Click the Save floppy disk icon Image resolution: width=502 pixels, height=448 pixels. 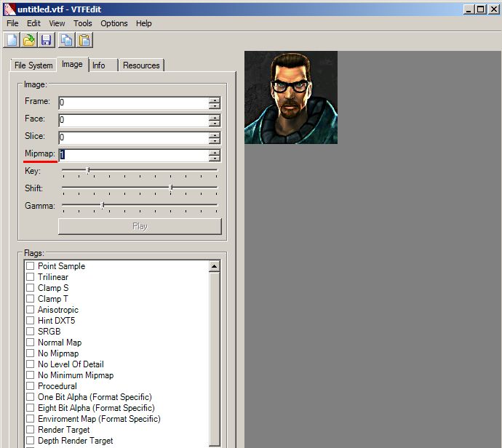[47, 40]
